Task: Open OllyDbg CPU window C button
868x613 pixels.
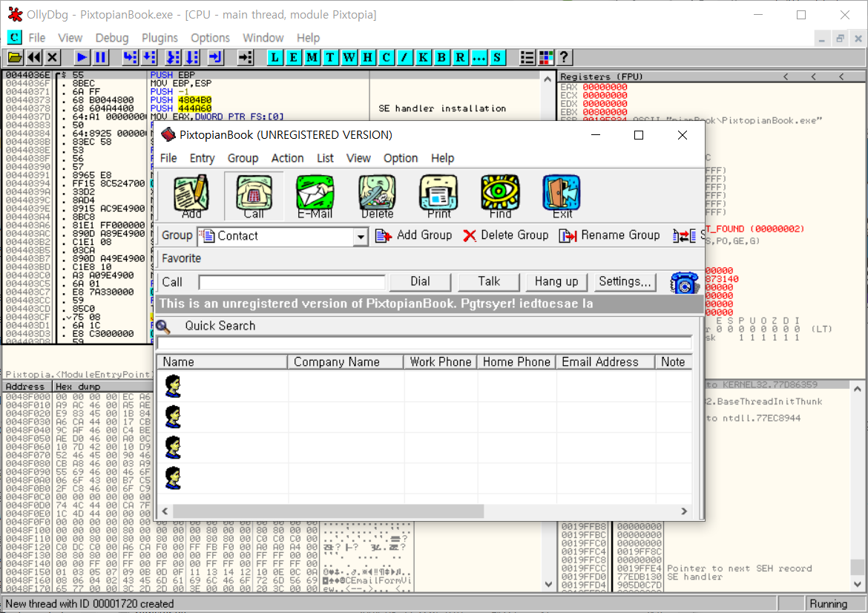Action: click(x=387, y=57)
